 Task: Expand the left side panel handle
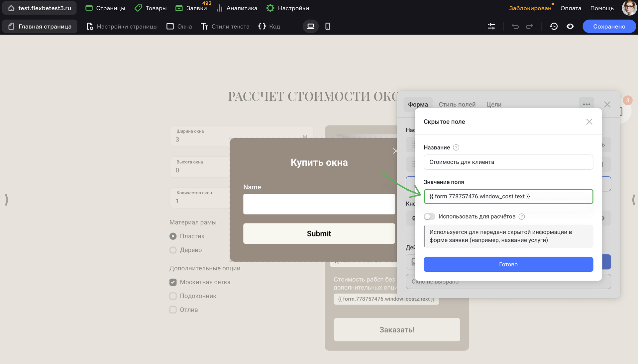click(6, 200)
